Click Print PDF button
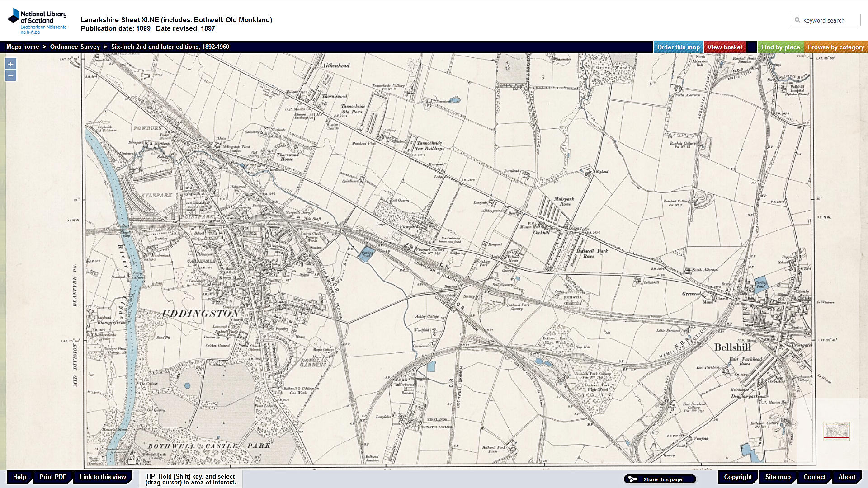This screenshot has width=868, height=488. [x=52, y=477]
